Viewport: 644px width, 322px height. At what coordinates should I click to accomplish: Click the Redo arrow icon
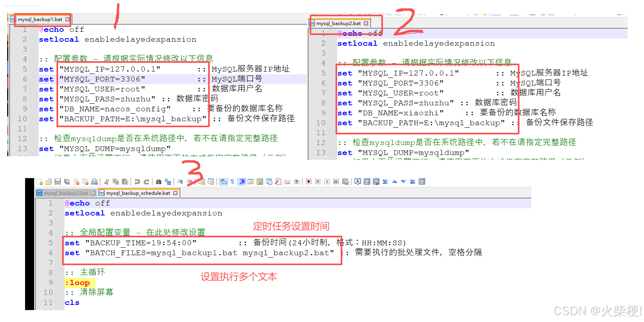coord(146,182)
